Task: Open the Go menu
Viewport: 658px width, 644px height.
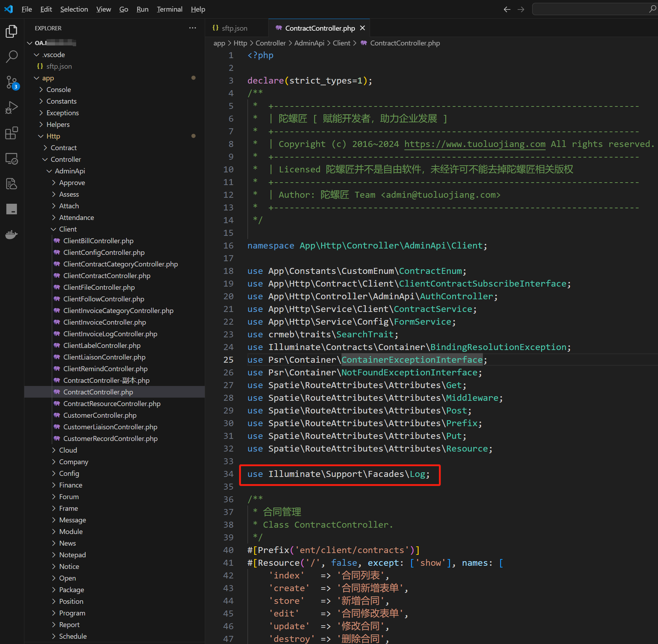Action: click(124, 9)
